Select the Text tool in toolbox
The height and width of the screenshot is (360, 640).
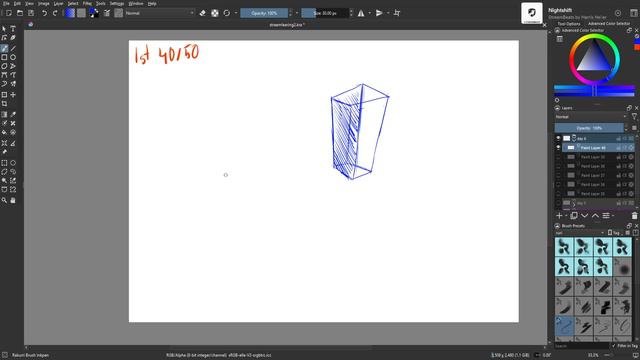coord(13,29)
